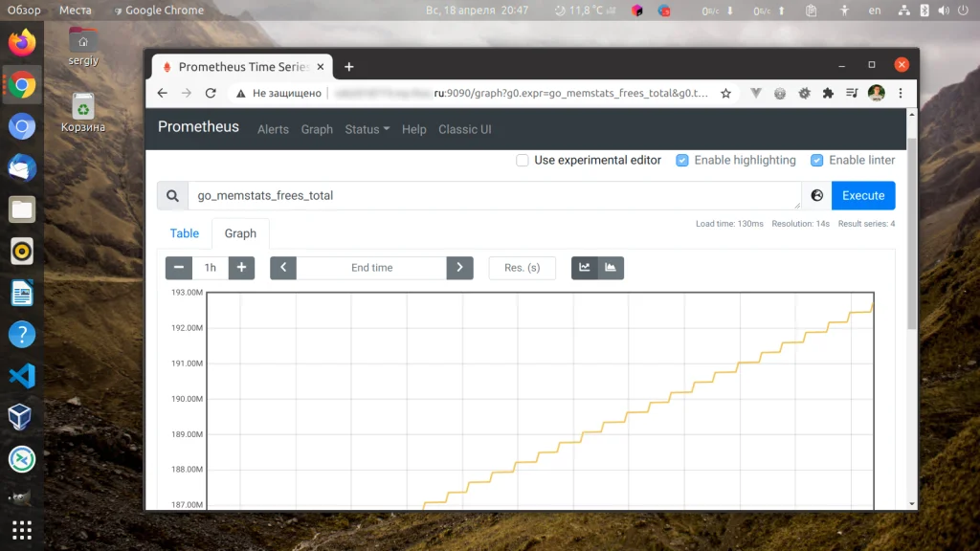This screenshot has width=980, height=551.
Task: Switch to the Table tab
Action: [185, 232]
